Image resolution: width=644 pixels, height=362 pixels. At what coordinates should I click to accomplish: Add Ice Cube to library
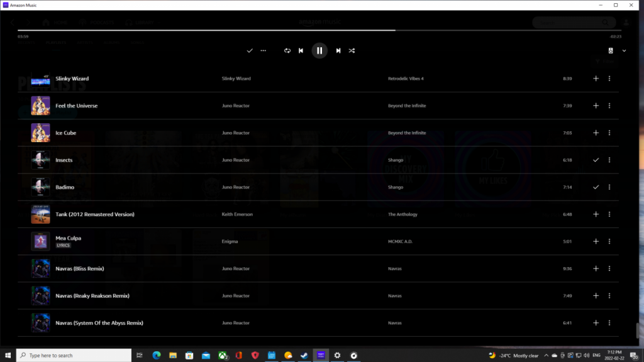(x=596, y=133)
